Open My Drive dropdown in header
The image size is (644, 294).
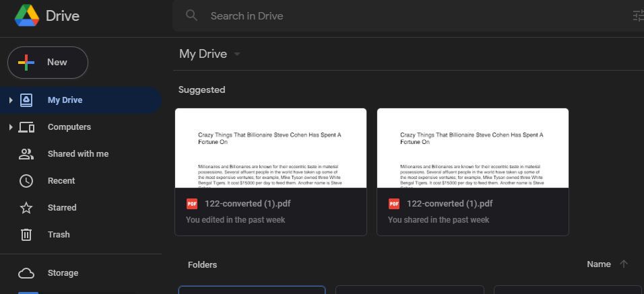coord(237,54)
